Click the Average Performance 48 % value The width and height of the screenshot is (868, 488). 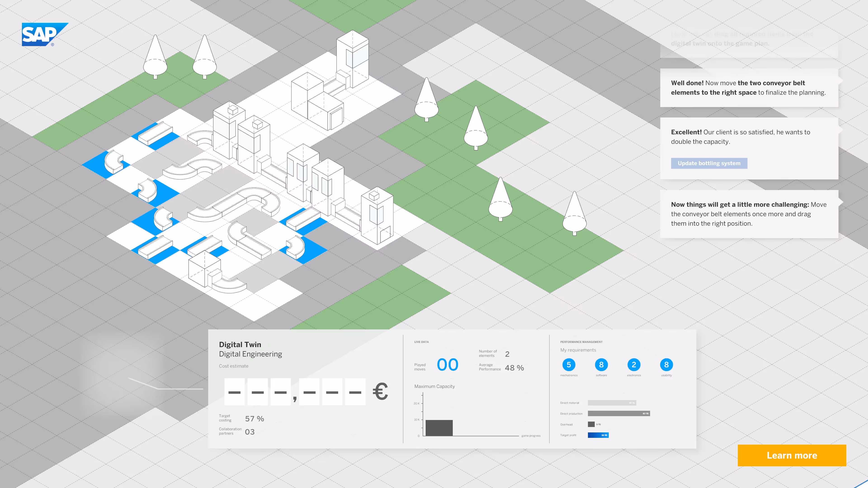(x=514, y=368)
